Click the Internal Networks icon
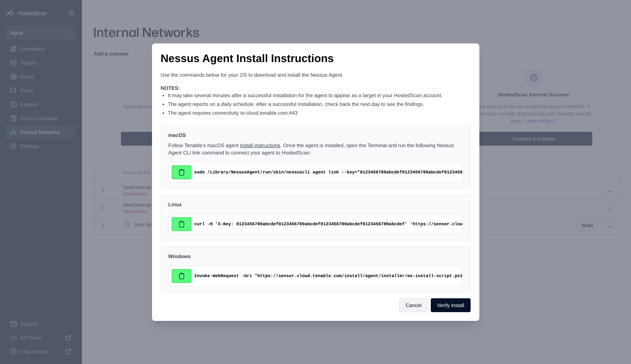631x364 pixels. [x=14, y=132]
